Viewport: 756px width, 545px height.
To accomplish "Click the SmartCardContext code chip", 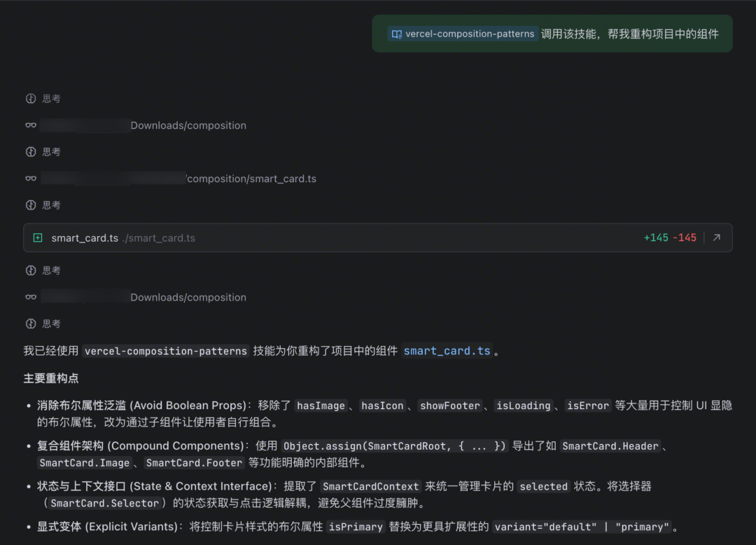I will (x=370, y=486).
